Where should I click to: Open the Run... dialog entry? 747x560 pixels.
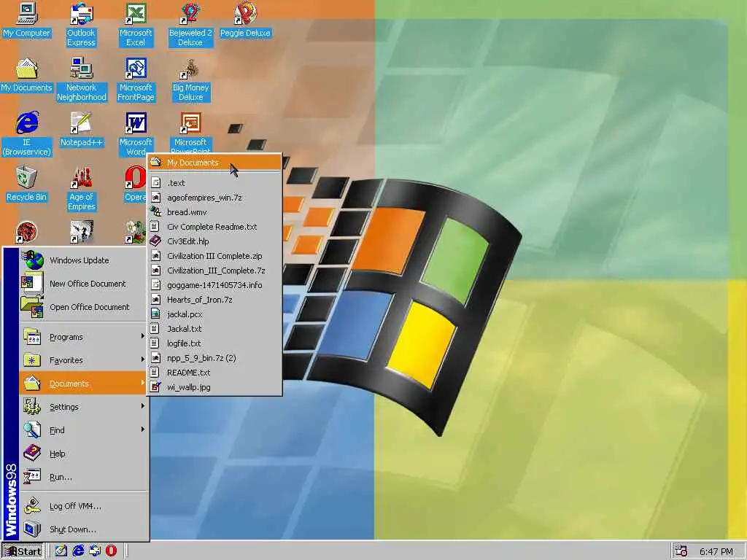click(83, 477)
